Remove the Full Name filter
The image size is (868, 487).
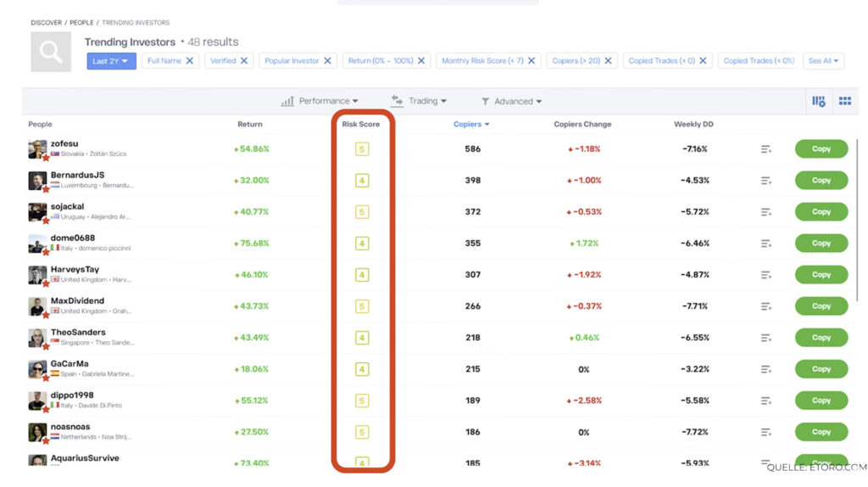point(189,61)
